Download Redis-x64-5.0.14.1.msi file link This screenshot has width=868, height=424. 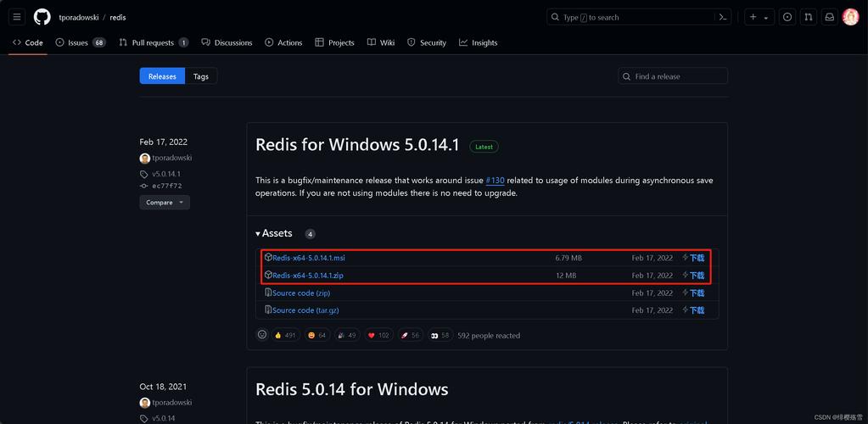click(309, 258)
